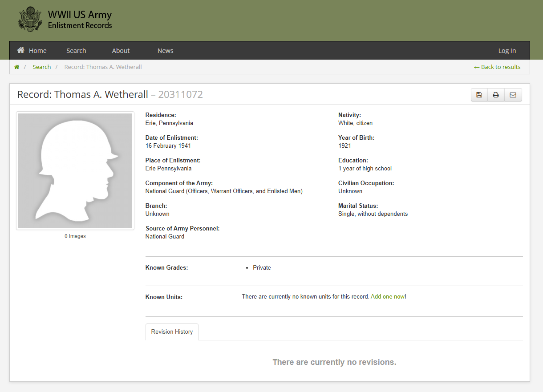Select the breadcrumb 'Record: Thomas A. Wetherall'

[103, 67]
